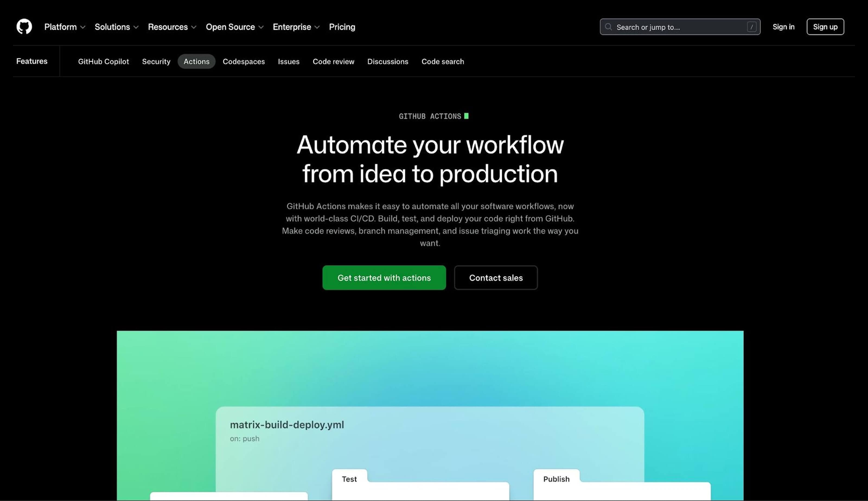This screenshot has width=868, height=501.
Task: Open the Codespaces tab
Action: (x=244, y=62)
